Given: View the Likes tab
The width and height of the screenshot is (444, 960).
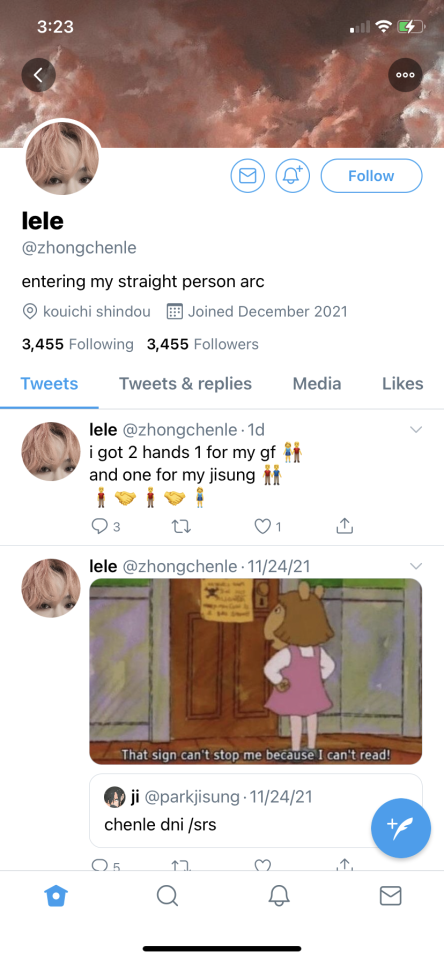Looking at the screenshot, I should pos(402,384).
